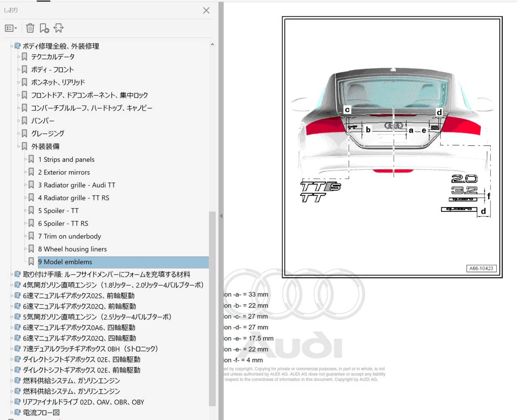Click the new bookmark icon
517x420 pixels.
44,28
